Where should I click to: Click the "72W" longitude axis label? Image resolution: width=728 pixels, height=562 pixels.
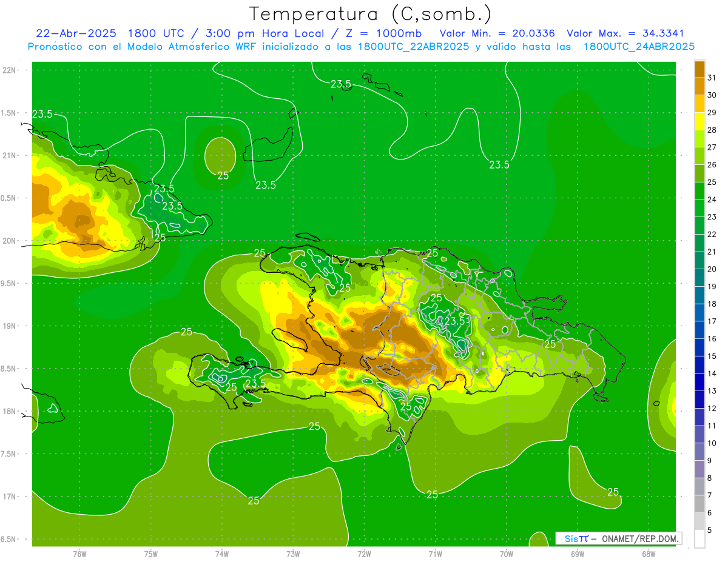(x=364, y=554)
